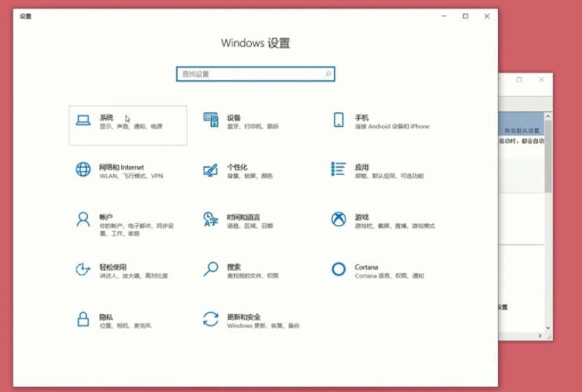Screen dimensions: 582x392
Task: Maximize the 设置 window
Action: tap(465, 16)
